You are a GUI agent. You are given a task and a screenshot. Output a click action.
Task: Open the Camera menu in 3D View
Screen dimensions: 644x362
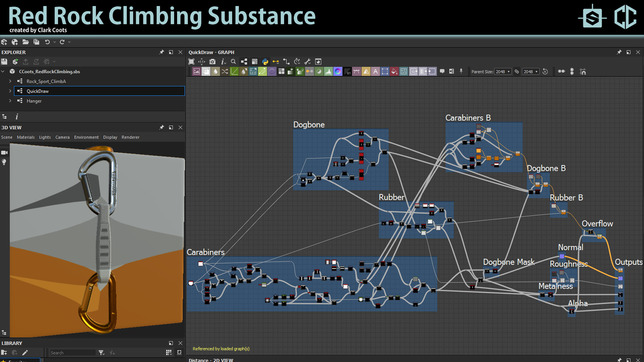coord(63,137)
